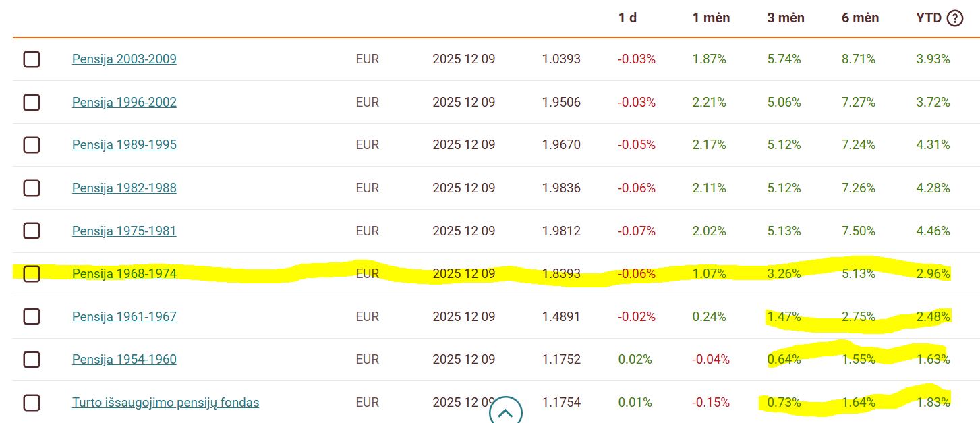Screen dimensions: 980x423
Task: Open the Pensija 1982-1988 fund link
Action: tap(124, 188)
